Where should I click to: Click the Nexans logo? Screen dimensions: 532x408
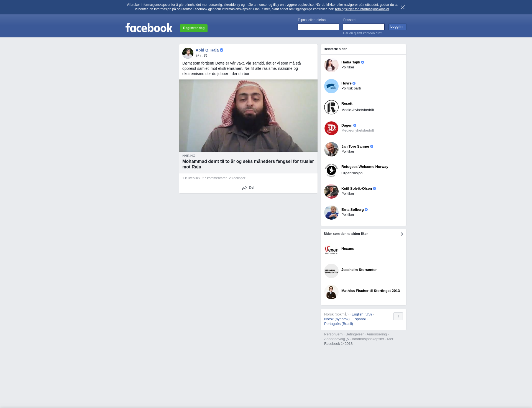tap(331, 250)
